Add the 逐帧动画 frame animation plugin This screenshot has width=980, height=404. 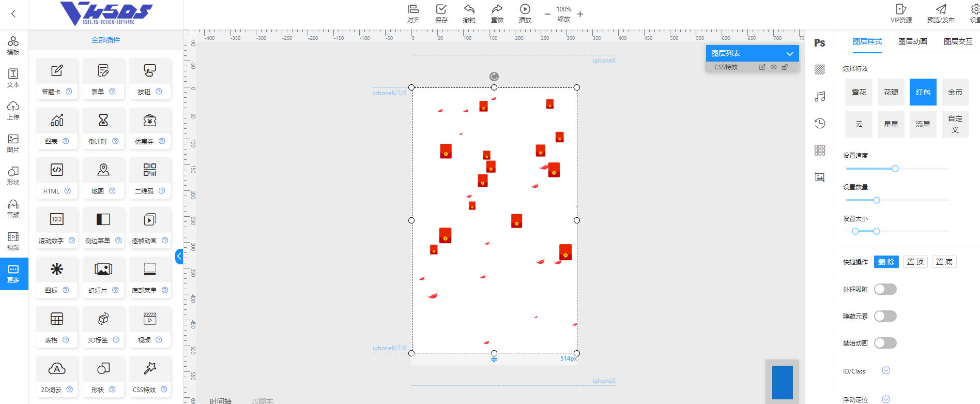pyautogui.click(x=150, y=228)
